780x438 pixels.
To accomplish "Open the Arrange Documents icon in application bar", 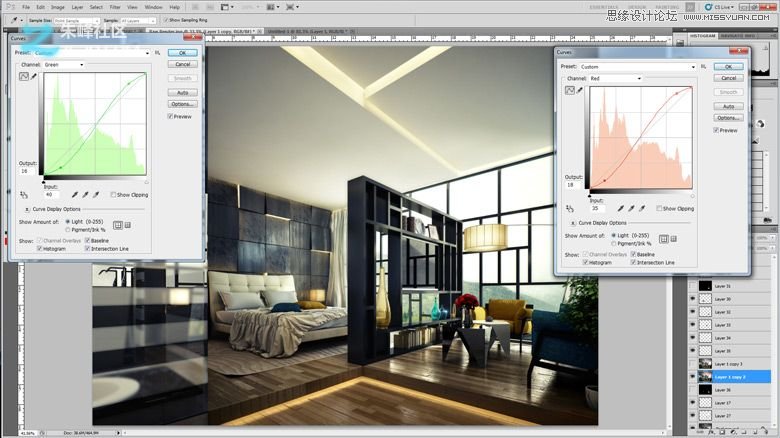I will pos(273,7).
